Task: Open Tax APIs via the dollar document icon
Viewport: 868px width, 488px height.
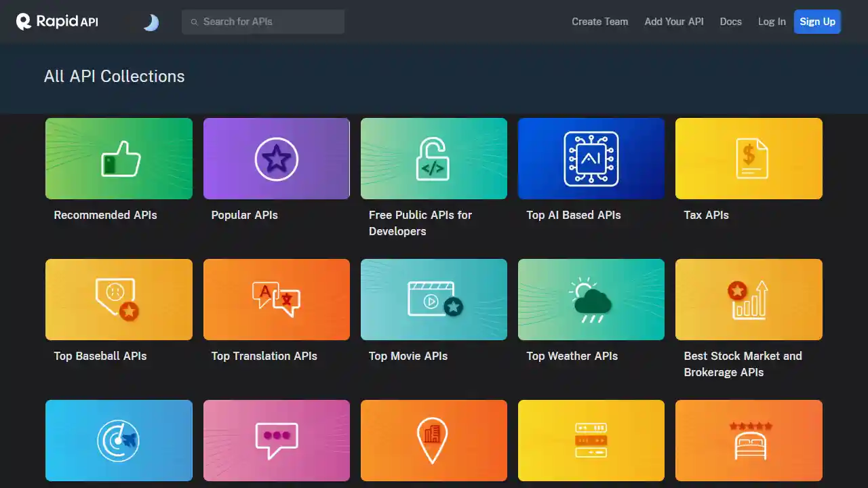Action: [x=748, y=158]
